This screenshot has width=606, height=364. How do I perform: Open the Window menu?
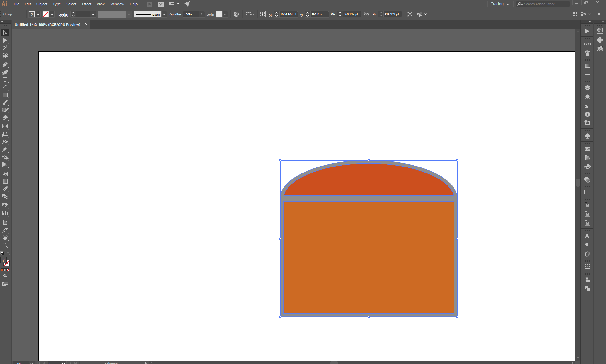(117, 4)
